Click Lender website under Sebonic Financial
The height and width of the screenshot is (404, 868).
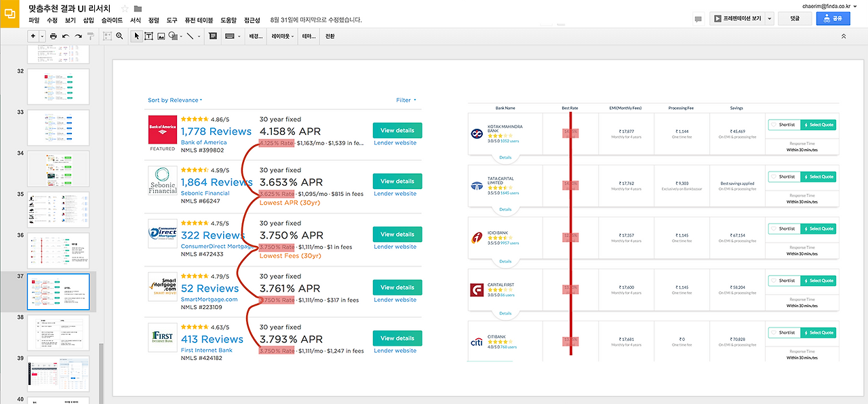coord(395,194)
